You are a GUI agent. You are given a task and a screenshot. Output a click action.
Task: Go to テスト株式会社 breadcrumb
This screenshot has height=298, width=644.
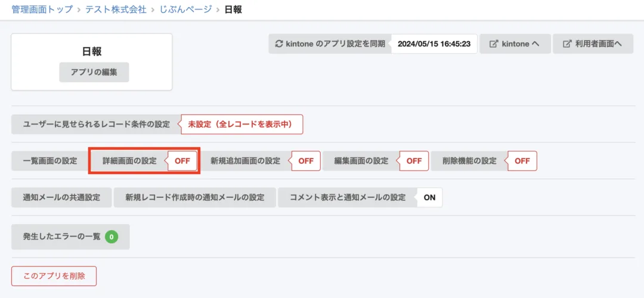pos(116,10)
